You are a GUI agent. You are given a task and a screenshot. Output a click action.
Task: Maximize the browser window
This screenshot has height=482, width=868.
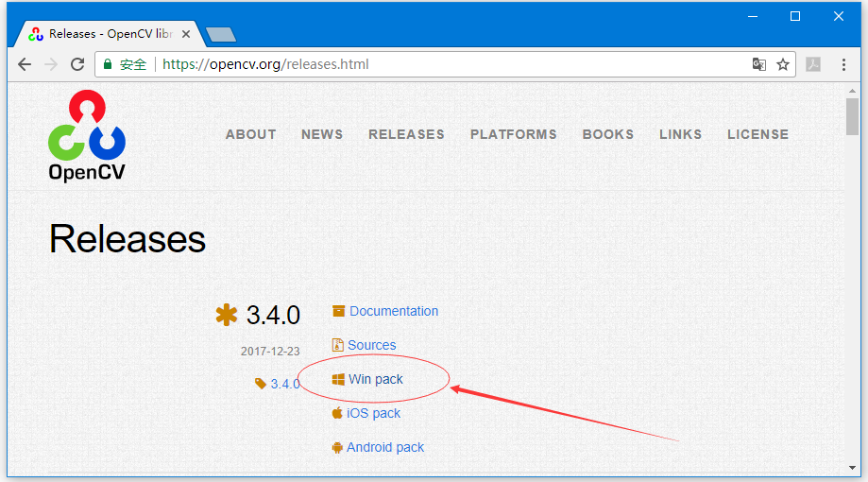coord(795,17)
